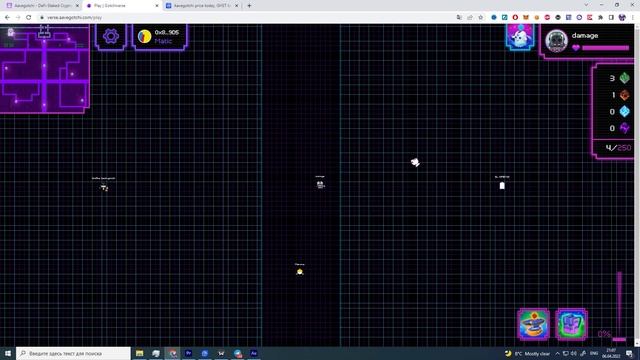
Task: Open the red Opera-style extension icon
Action: 515,17
